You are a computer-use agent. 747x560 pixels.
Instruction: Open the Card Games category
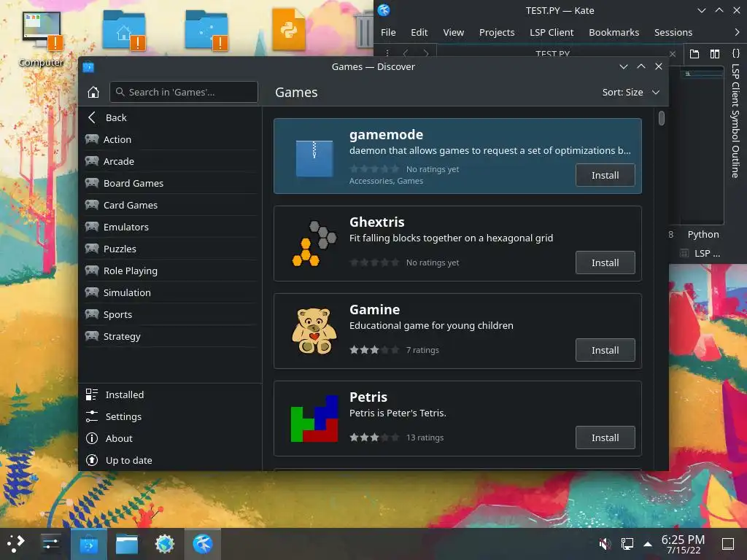[170, 205]
